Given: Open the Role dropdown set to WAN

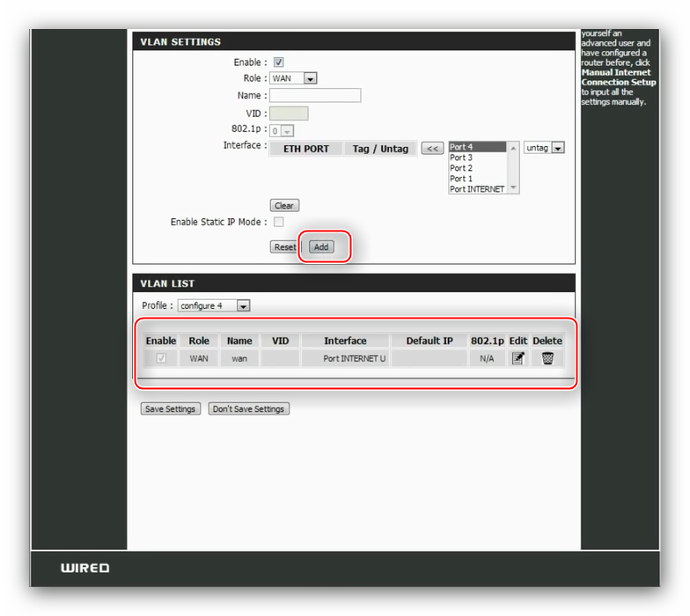Looking at the screenshot, I should (293, 78).
